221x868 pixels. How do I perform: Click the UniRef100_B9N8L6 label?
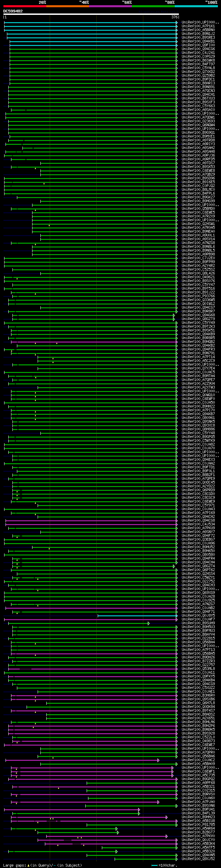198,247
